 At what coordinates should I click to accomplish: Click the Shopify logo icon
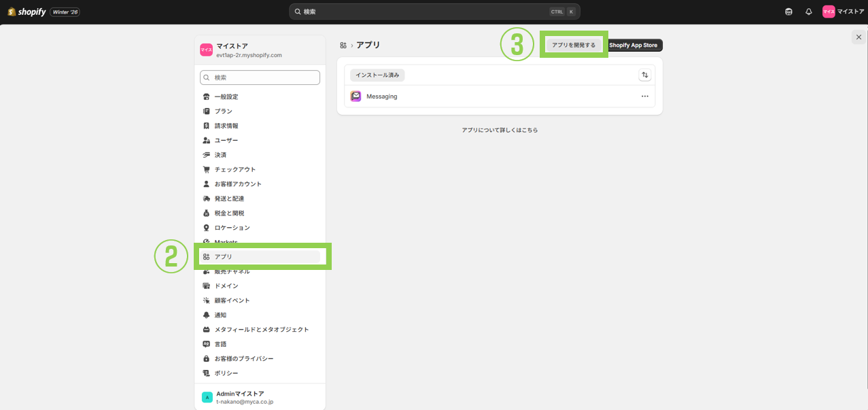pos(12,12)
